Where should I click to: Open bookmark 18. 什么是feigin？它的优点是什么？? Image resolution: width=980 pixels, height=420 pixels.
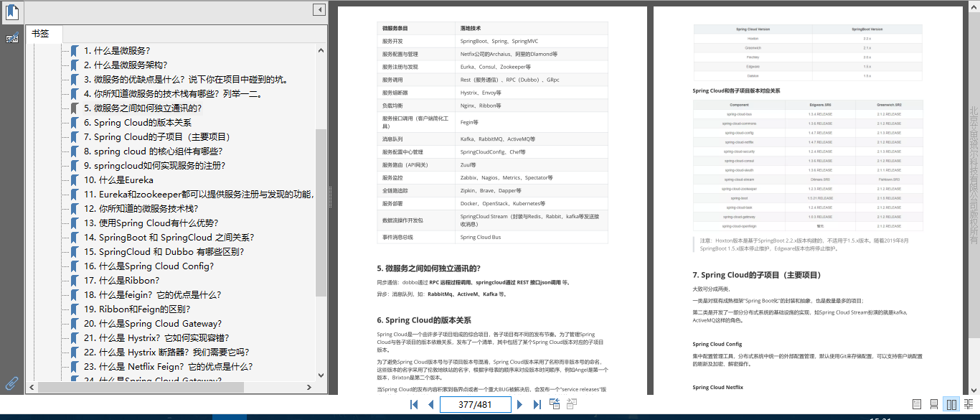(x=153, y=295)
